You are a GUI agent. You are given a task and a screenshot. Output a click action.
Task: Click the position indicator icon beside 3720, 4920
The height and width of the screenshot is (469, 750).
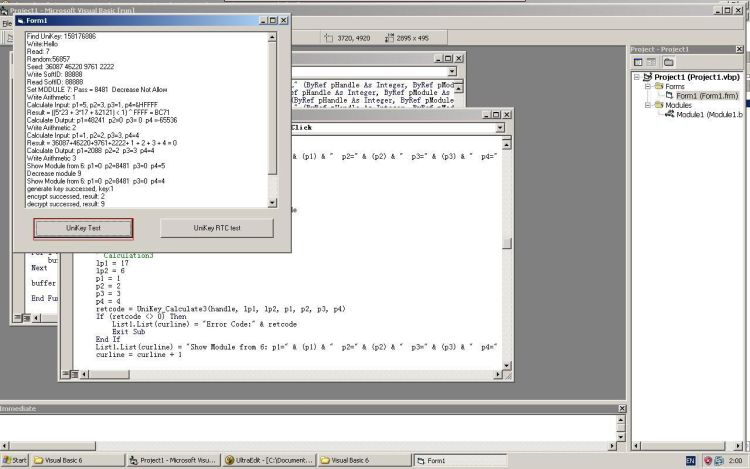point(329,38)
